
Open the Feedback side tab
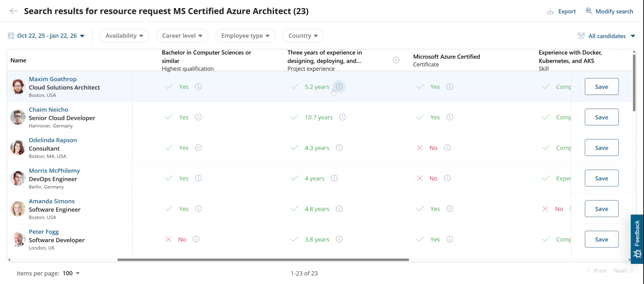(x=637, y=239)
